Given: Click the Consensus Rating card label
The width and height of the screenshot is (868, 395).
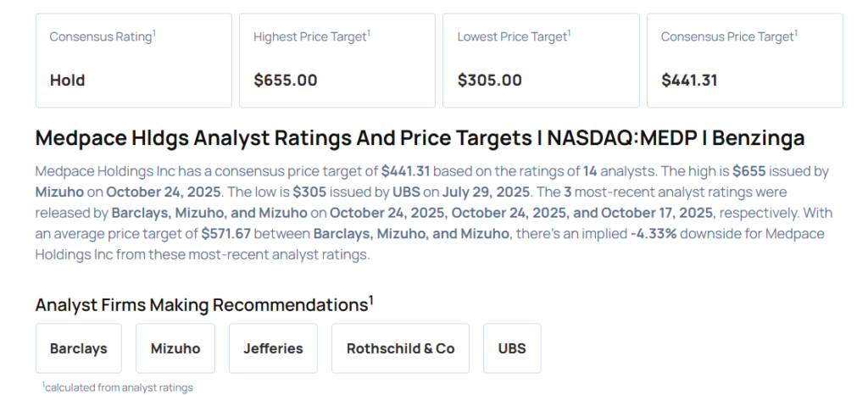Looking at the screenshot, I should click(x=102, y=37).
